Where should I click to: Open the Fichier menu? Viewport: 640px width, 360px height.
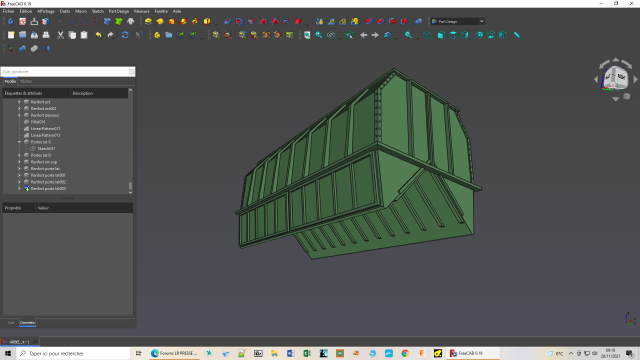(9, 11)
